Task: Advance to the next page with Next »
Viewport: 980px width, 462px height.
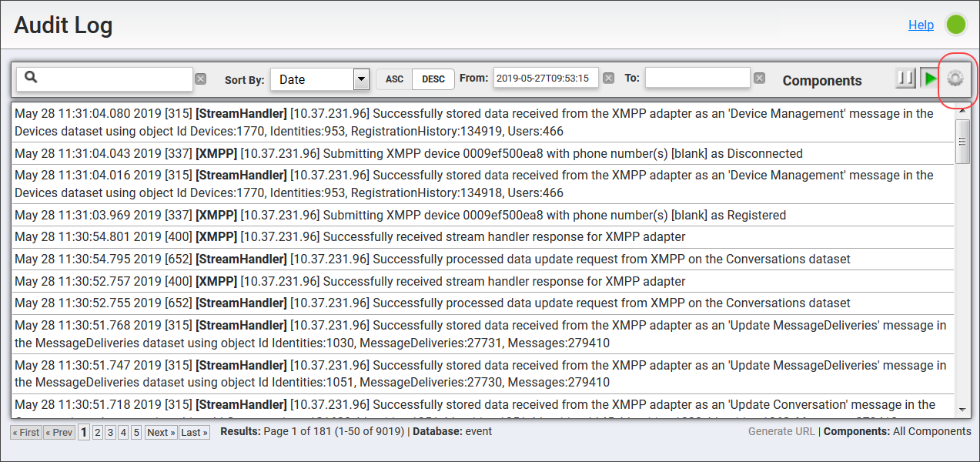Action: point(159,432)
